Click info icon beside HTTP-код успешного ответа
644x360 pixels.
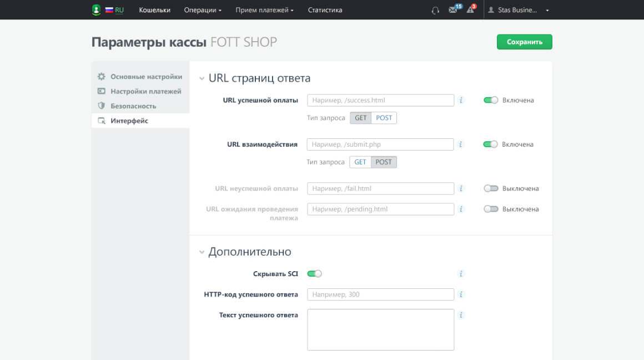pyautogui.click(x=461, y=294)
